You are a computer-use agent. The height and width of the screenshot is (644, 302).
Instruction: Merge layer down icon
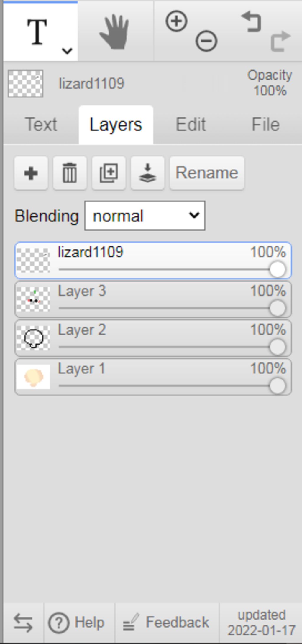pos(147,173)
